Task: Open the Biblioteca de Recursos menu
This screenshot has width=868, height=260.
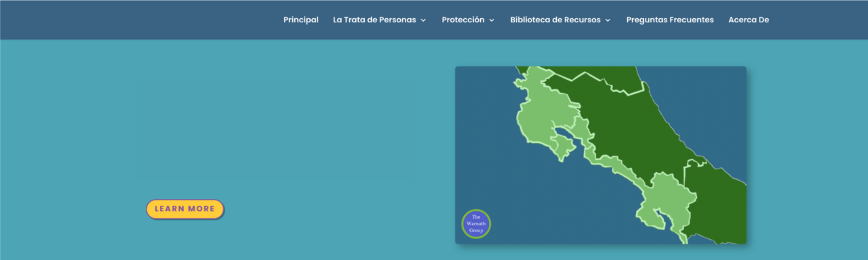Action: 555,20
